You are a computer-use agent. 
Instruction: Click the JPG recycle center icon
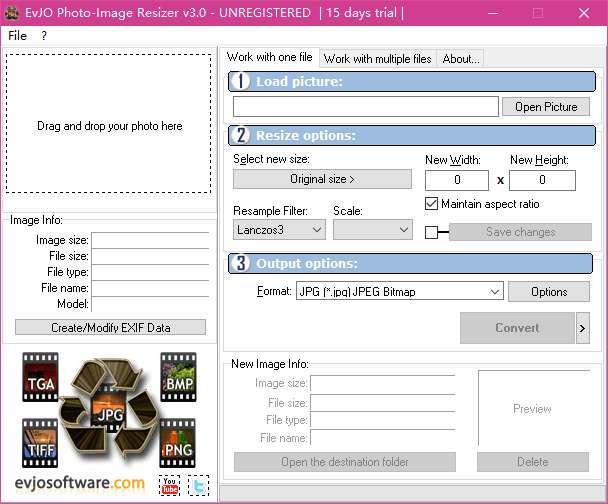110,411
